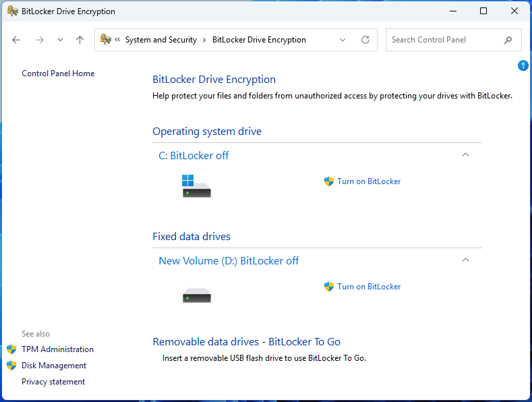Click the 'Fixed data drives' heading text
The height and width of the screenshot is (402, 532).
click(x=191, y=237)
